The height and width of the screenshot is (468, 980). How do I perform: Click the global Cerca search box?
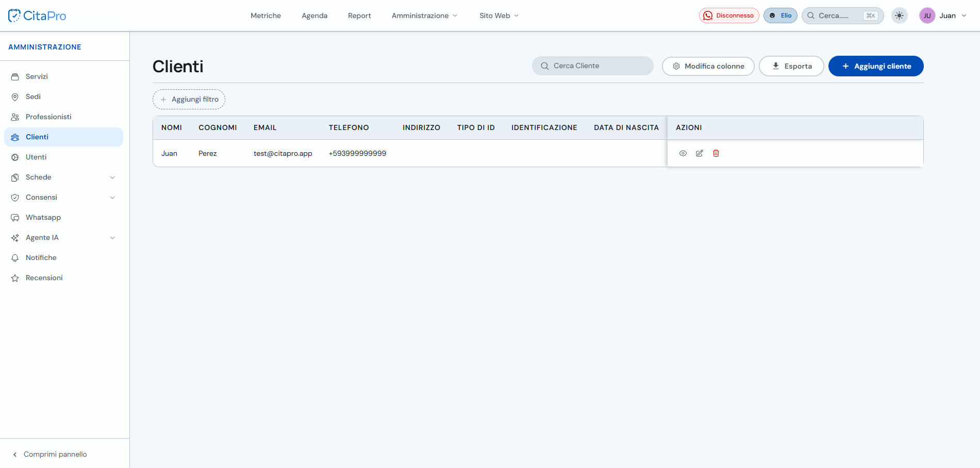coord(842,15)
